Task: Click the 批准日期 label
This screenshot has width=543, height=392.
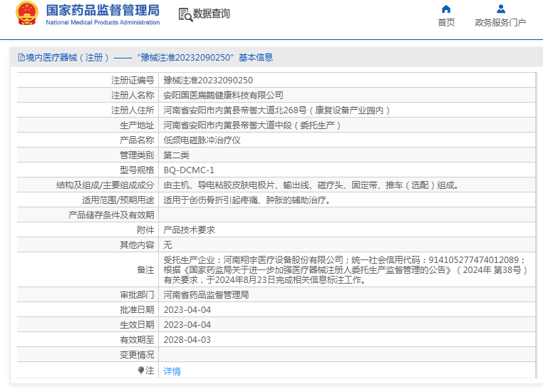Action: [x=137, y=309]
